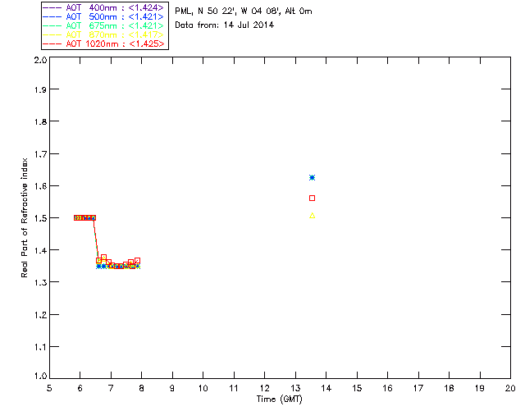
Task: Click x-axis tick label '19'
Action: [x=480, y=388]
